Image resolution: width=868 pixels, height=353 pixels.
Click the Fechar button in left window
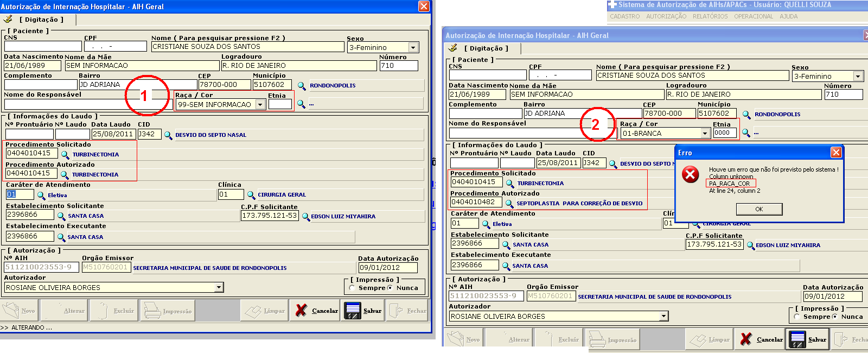click(407, 311)
